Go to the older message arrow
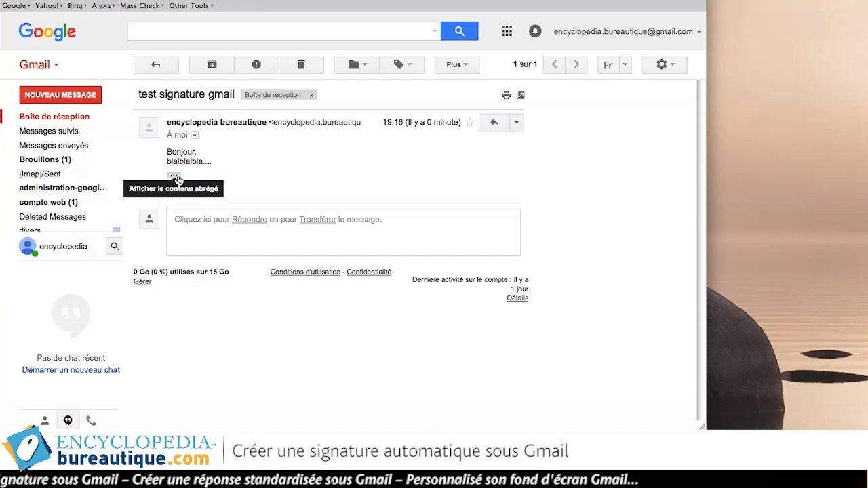Image resolution: width=868 pixels, height=488 pixels. click(576, 64)
